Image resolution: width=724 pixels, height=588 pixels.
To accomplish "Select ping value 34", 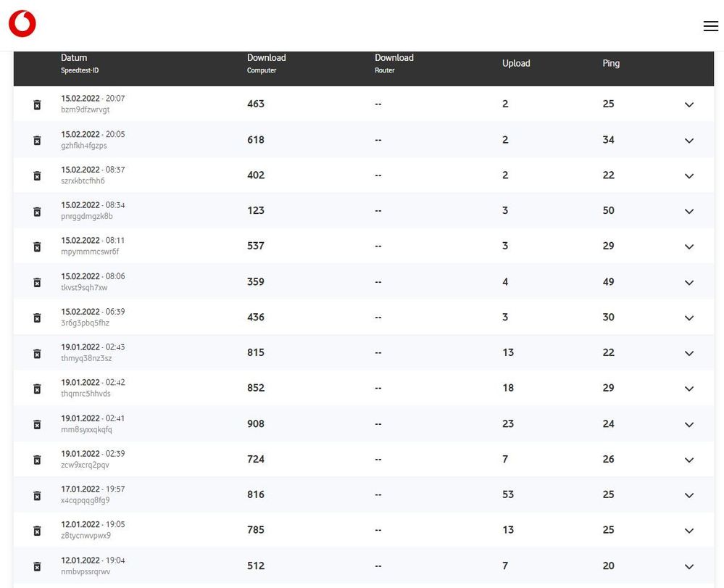I will point(609,139).
